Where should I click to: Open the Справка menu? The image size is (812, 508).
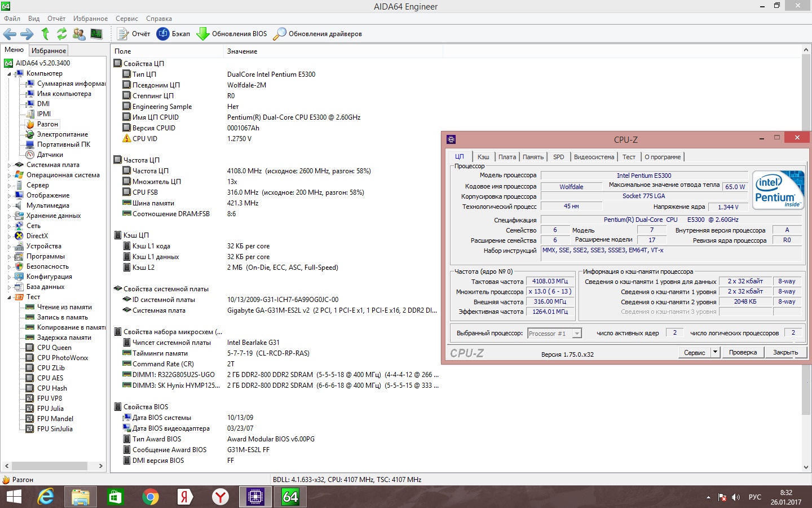(159, 19)
